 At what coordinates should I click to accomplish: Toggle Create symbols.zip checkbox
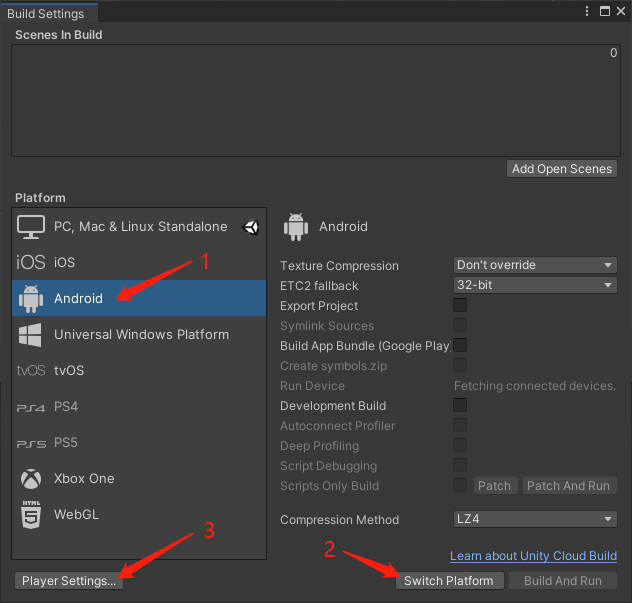click(x=460, y=365)
